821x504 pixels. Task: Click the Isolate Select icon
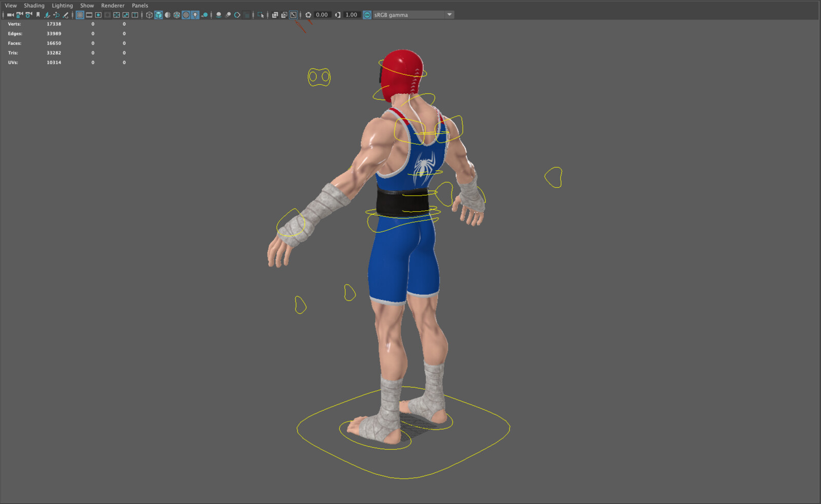pyautogui.click(x=261, y=15)
